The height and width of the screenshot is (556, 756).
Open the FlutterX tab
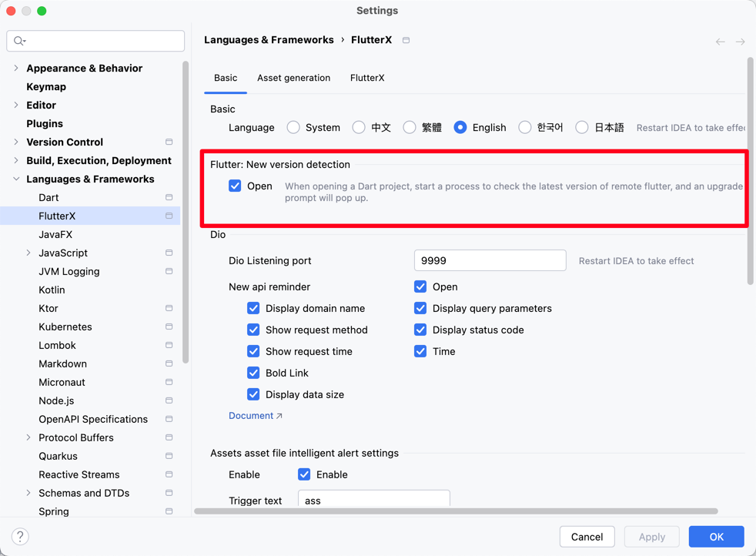pos(367,78)
